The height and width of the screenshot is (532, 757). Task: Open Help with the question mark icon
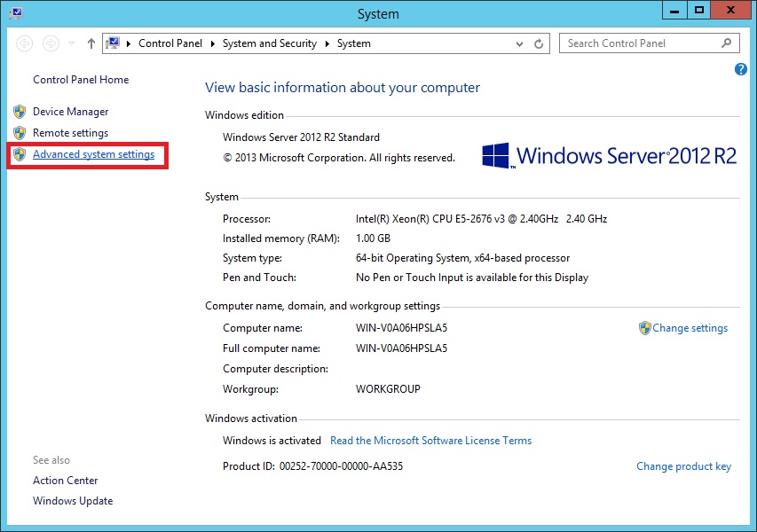pyautogui.click(x=741, y=69)
